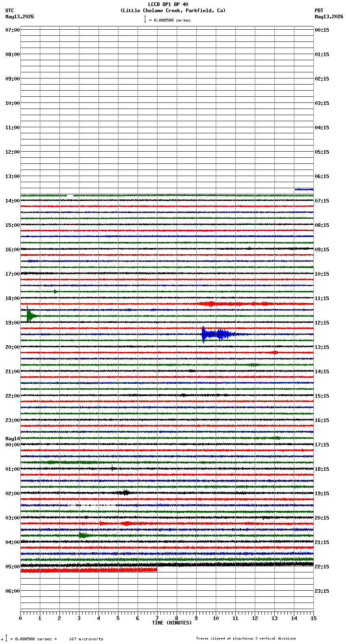Click the 12:15 PDT time label
This screenshot has height=644, width=346.
[x=322, y=323]
